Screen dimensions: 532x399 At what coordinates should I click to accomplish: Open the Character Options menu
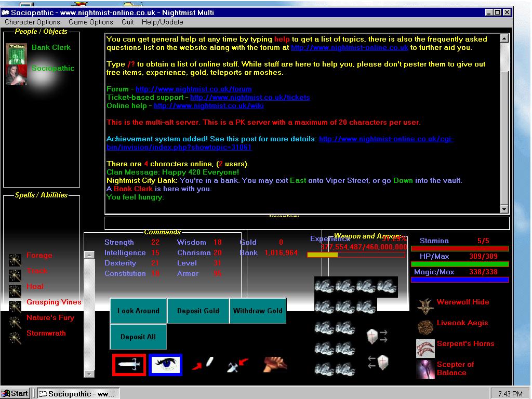tap(32, 22)
